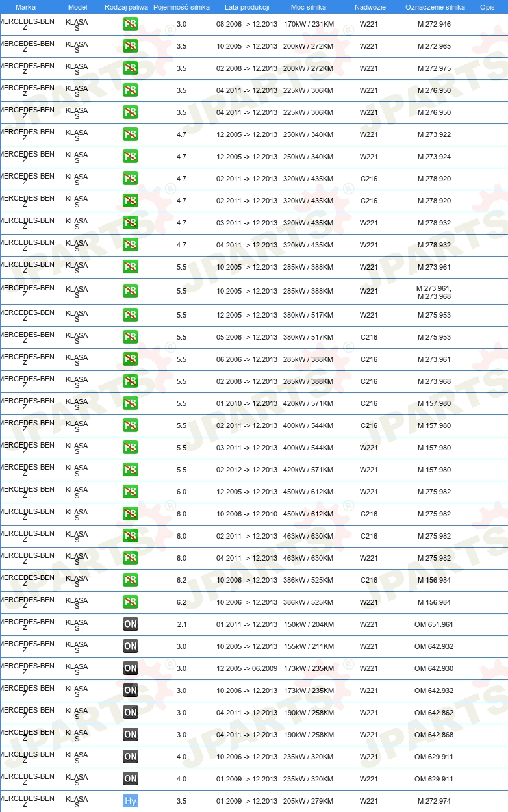Click the PB icon in the 420kW C216 row
Screen dimensions: 508x812
tap(130, 404)
